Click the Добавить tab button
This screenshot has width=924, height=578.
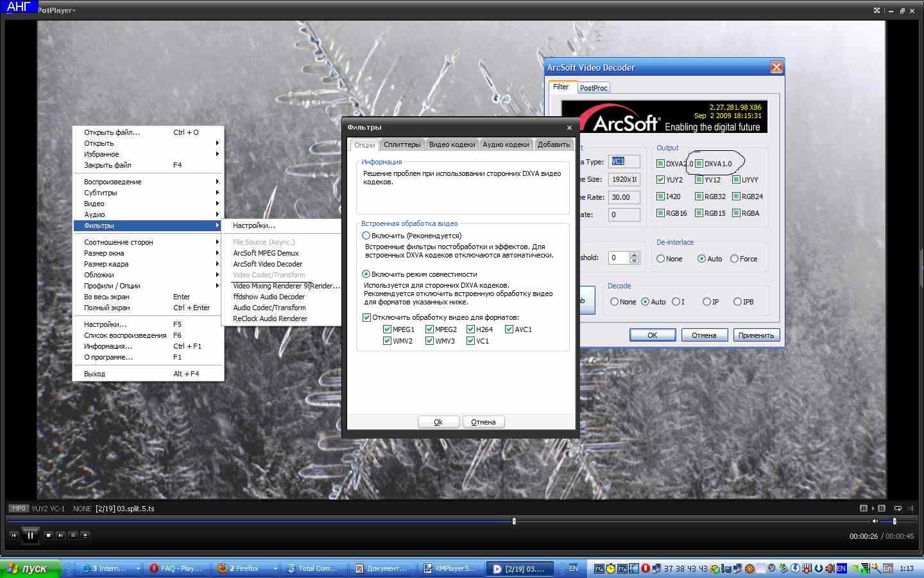(553, 144)
